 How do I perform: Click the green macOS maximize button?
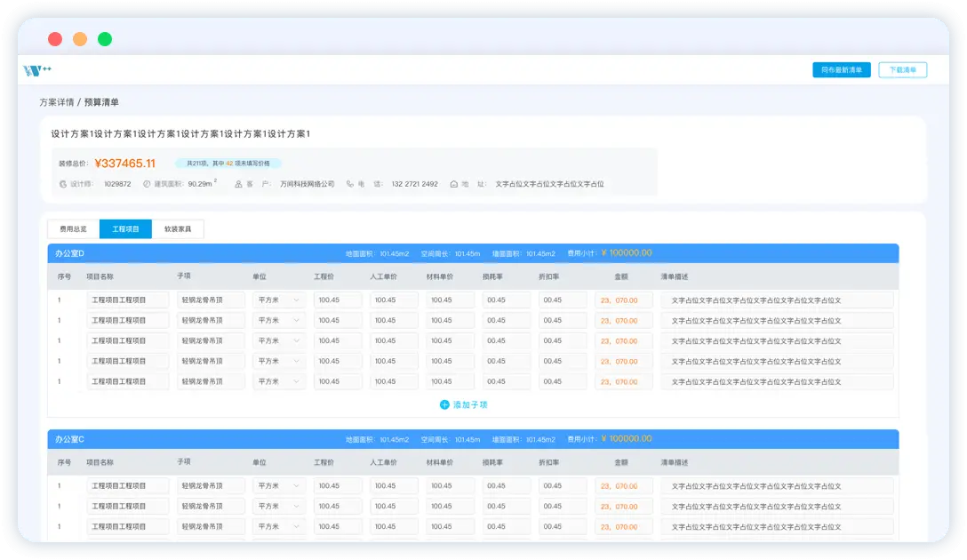pyautogui.click(x=105, y=39)
